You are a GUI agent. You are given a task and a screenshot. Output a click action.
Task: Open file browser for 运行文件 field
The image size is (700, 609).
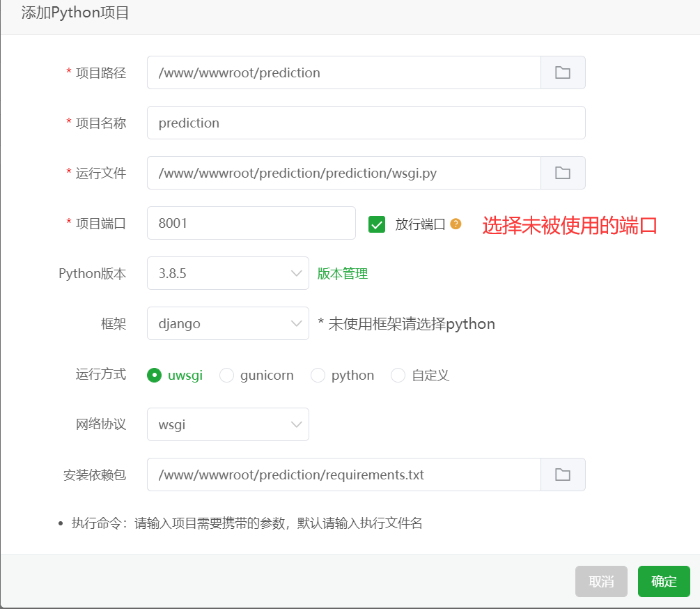click(x=563, y=173)
